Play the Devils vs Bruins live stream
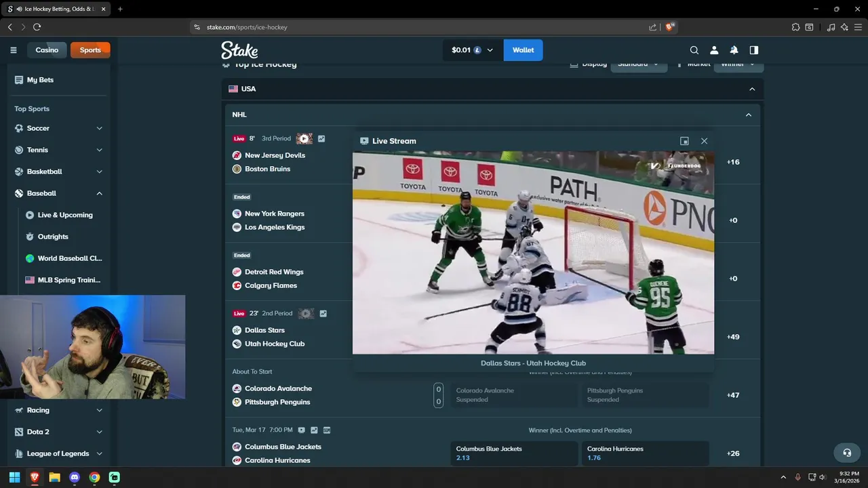 (304, 138)
